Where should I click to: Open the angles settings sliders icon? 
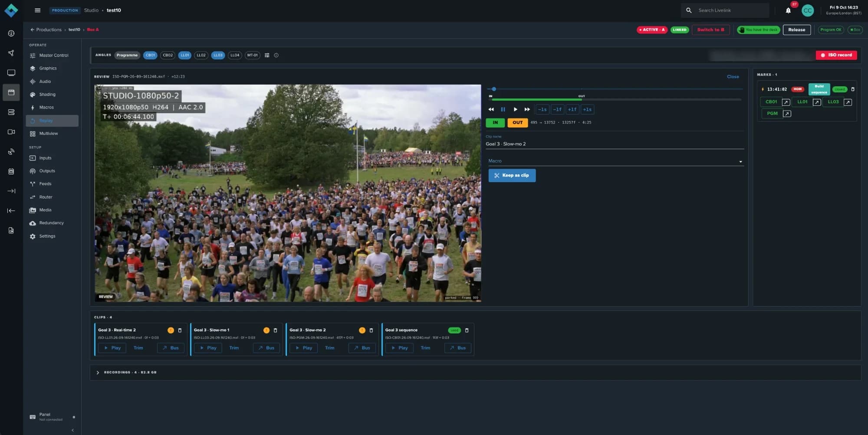(267, 55)
